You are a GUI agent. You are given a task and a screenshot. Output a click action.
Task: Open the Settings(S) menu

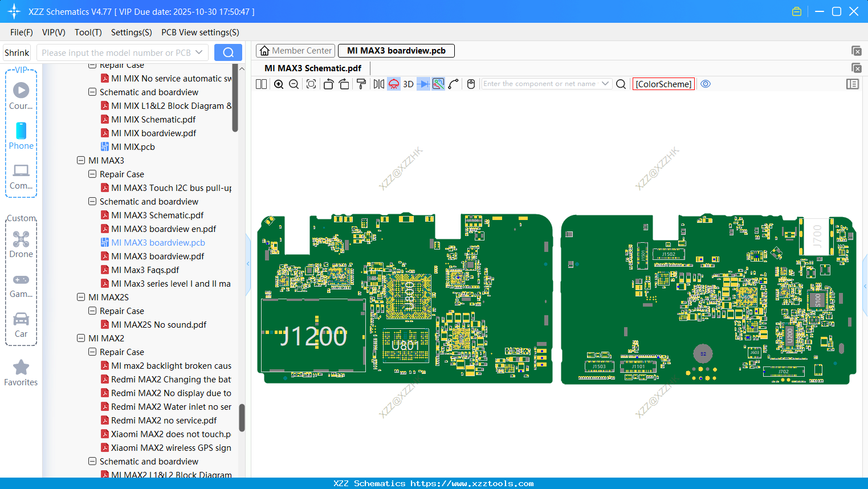[x=132, y=32]
